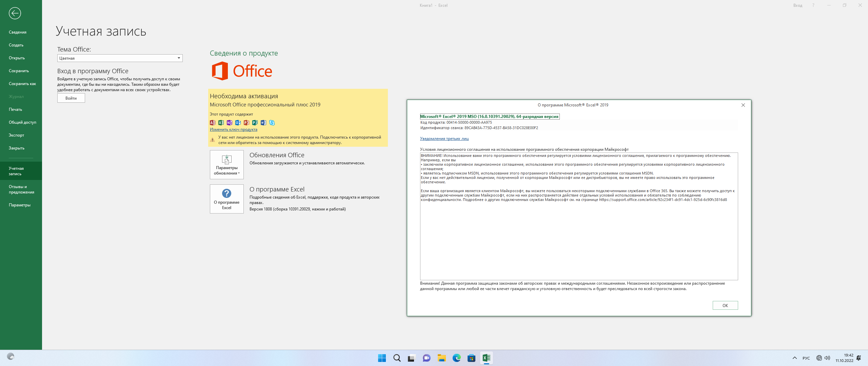
Task: Click the product code 00414-50000-00000-AA975
Action: click(469, 123)
